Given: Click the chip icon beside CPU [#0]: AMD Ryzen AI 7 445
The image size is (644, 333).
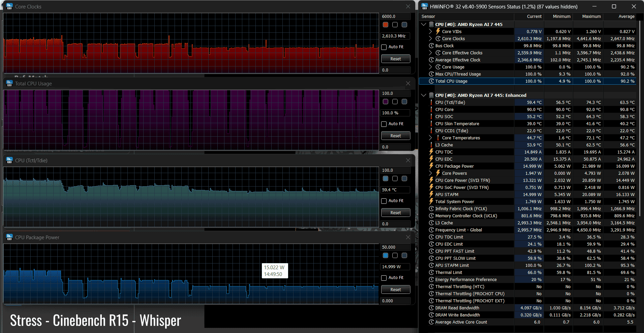Looking at the screenshot, I should [431, 24].
